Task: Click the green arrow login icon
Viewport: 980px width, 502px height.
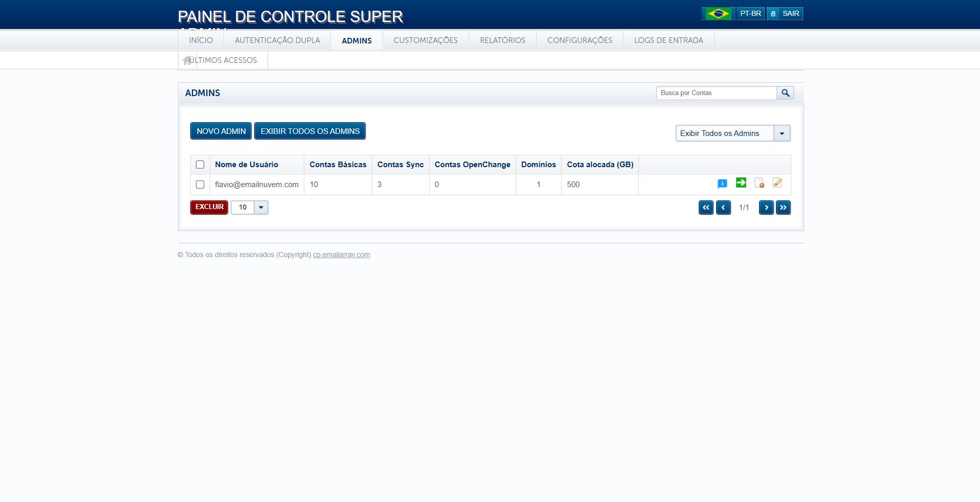Action: point(741,182)
